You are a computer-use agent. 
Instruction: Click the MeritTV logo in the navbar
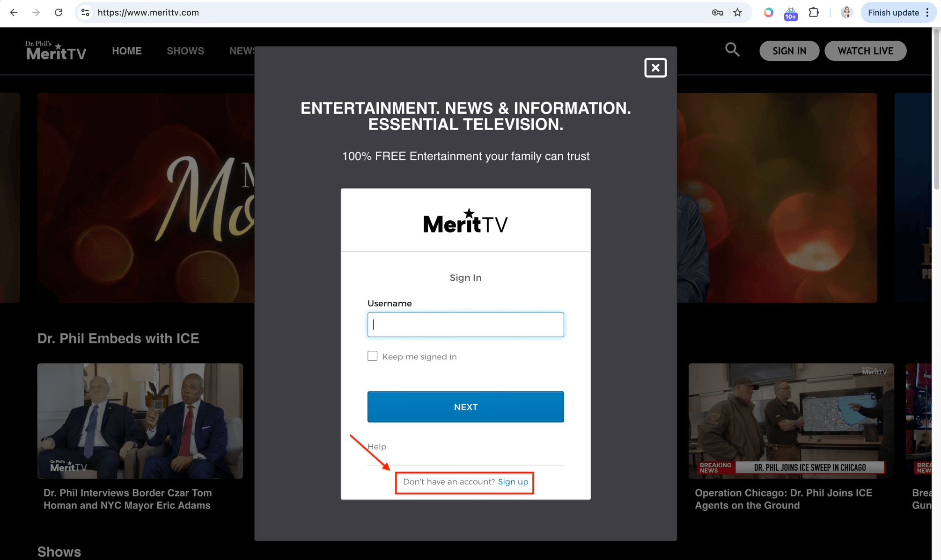point(55,50)
